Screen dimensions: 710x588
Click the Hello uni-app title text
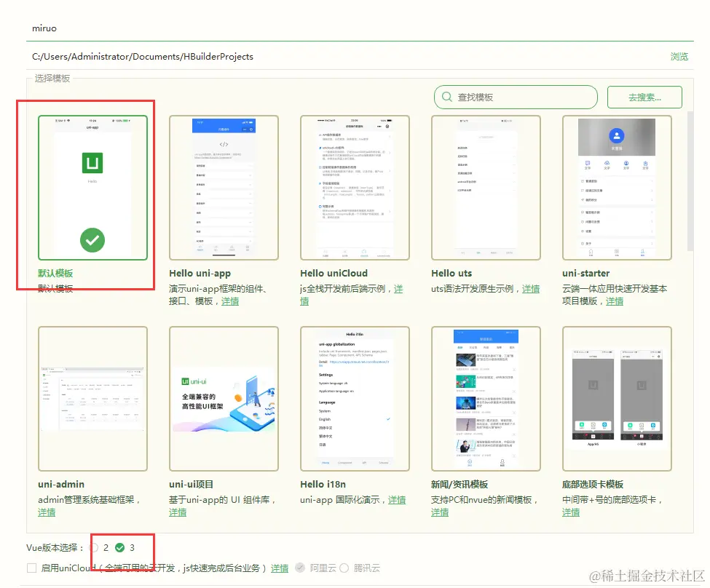click(200, 273)
